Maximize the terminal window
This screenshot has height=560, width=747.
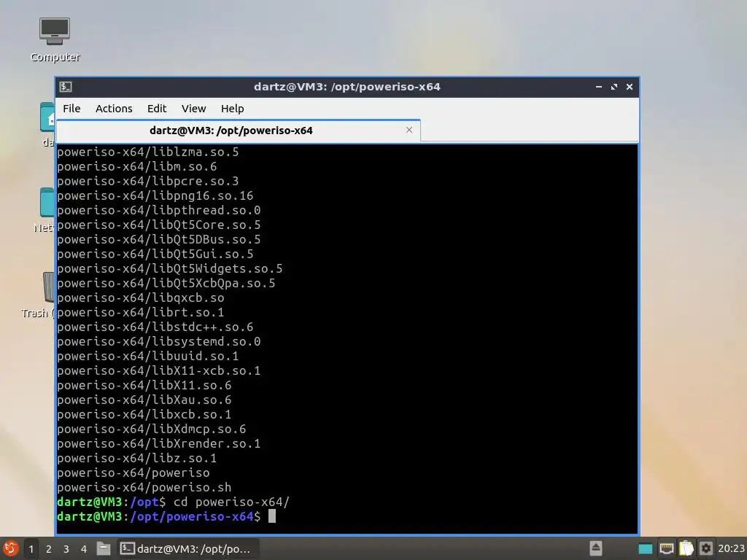pyautogui.click(x=614, y=87)
